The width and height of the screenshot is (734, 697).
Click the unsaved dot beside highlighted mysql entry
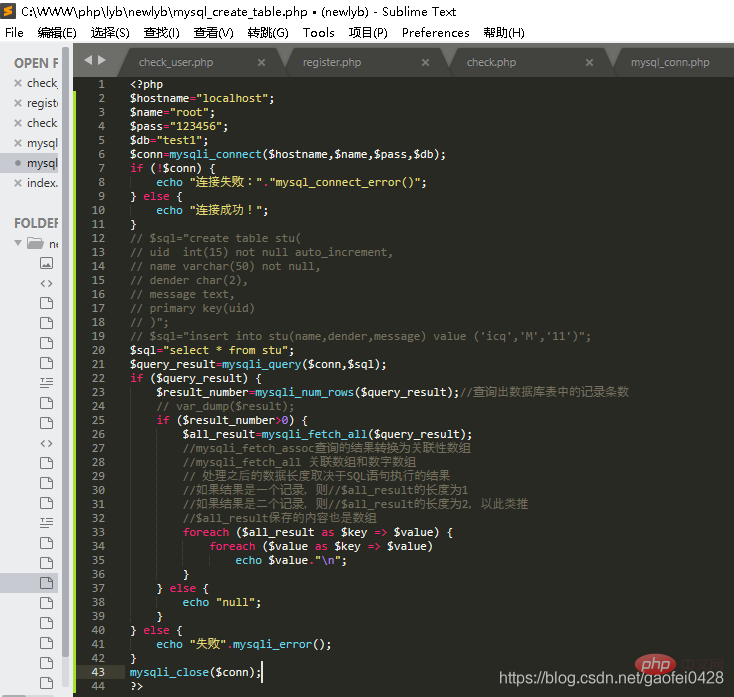18,163
